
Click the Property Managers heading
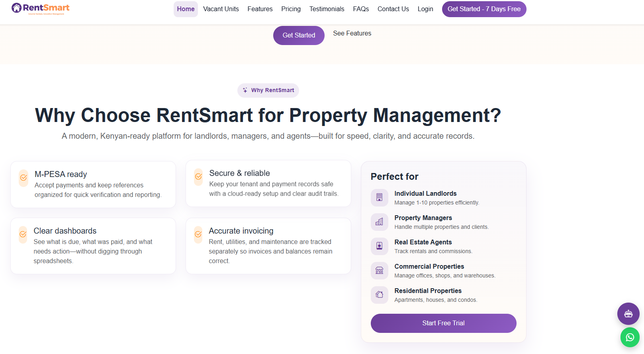[423, 218]
